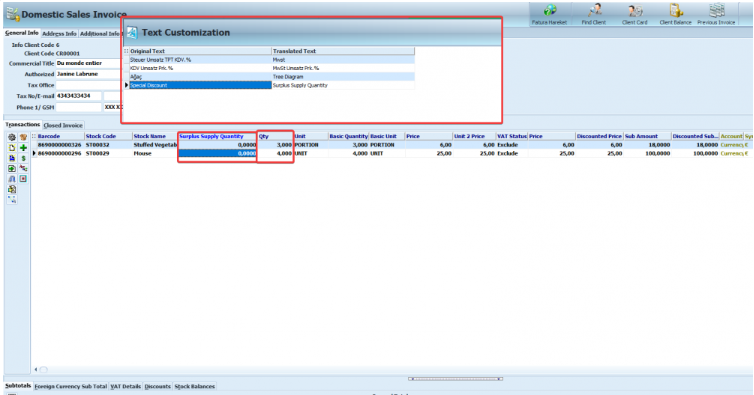
Task: Click the Authorized name field
Action: (x=88, y=74)
